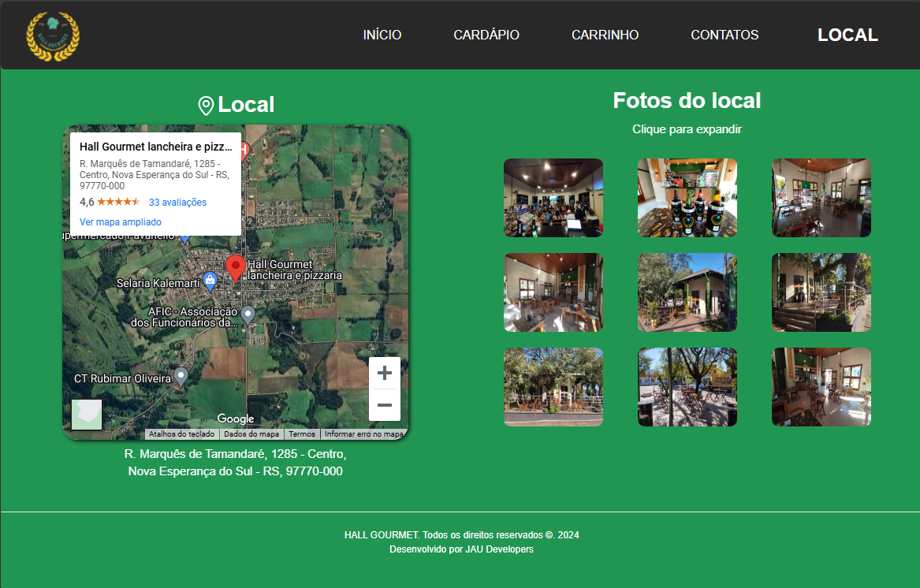Click the Clique para expandir caption
Image resolution: width=920 pixels, height=588 pixels.
tap(687, 129)
